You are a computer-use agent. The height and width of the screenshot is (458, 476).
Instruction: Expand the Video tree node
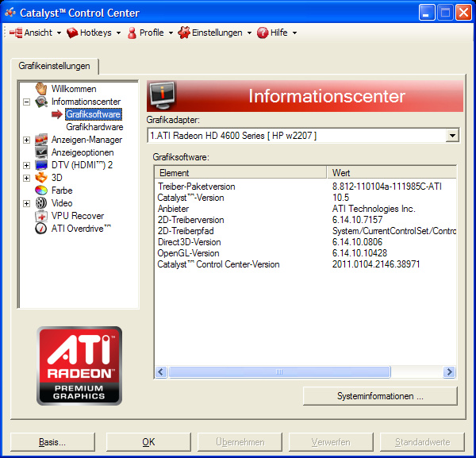click(27, 203)
